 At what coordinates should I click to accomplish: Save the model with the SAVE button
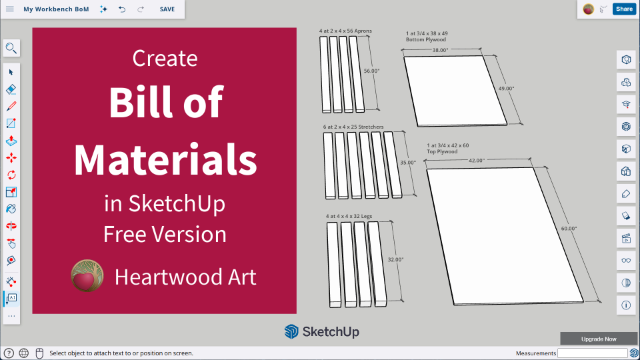(167, 9)
